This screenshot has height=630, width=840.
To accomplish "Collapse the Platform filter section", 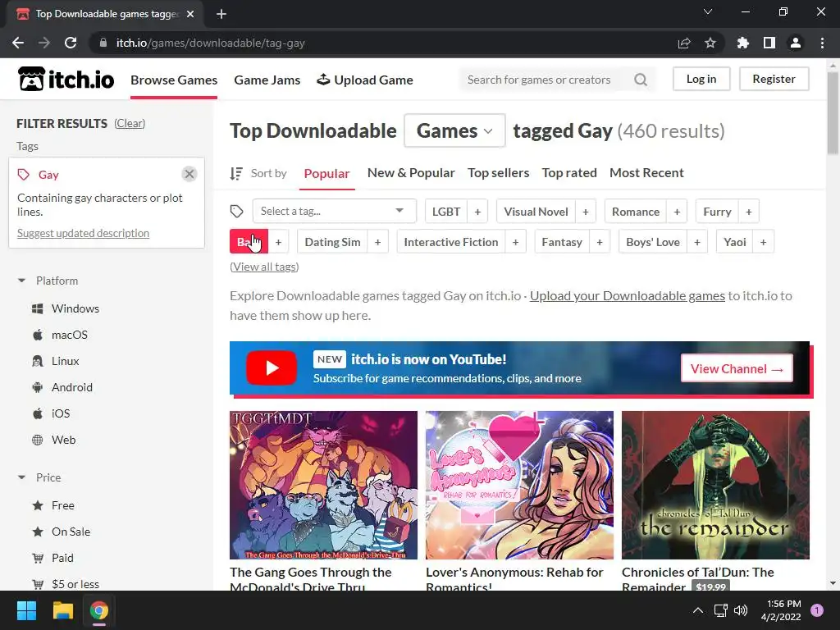I will click(x=48, y=281).
